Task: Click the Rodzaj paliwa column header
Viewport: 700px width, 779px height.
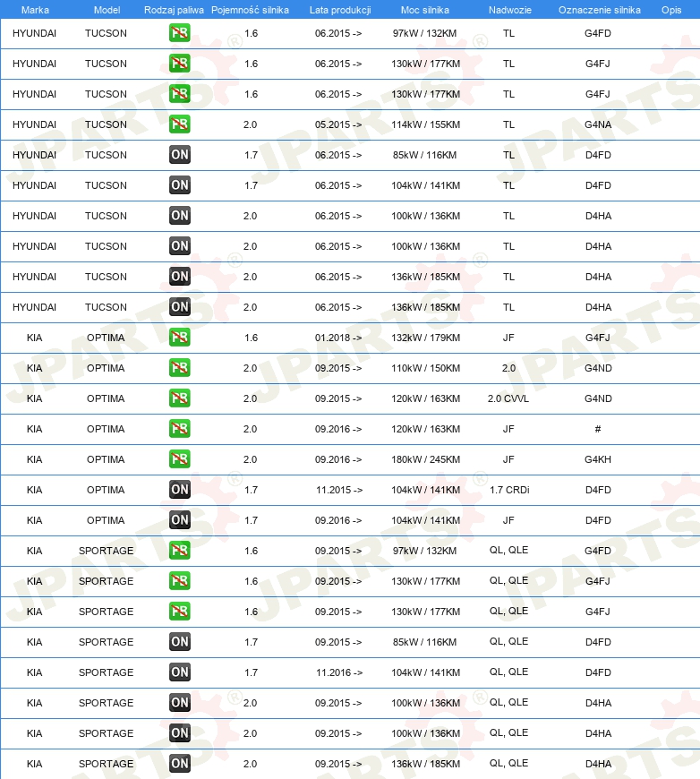Action: [174, 10]
